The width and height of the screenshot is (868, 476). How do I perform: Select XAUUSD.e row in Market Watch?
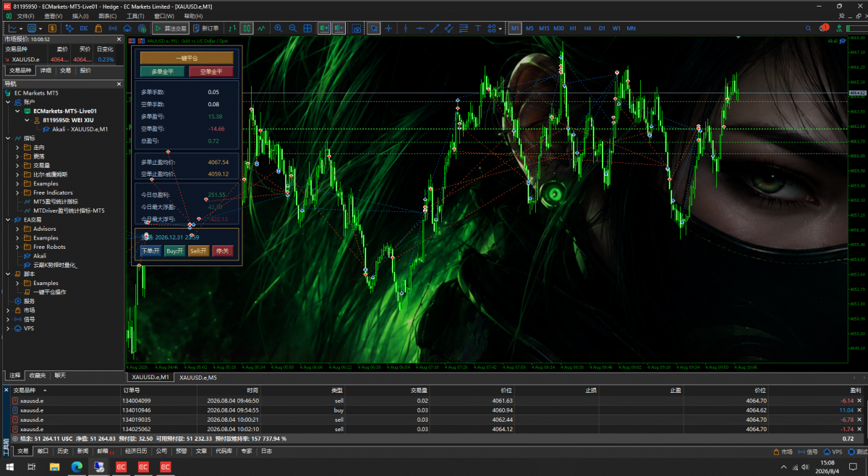pos(59,59)
